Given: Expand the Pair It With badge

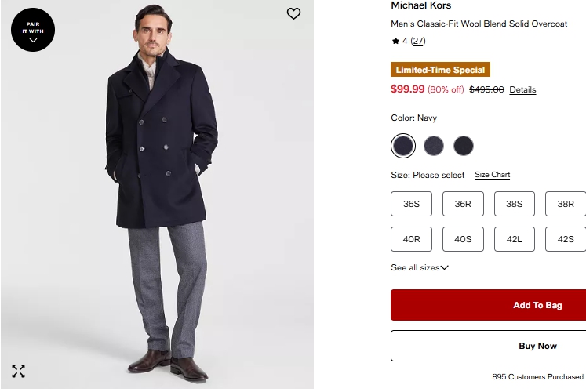Looking at the screenshot, I should click(33, 30).
